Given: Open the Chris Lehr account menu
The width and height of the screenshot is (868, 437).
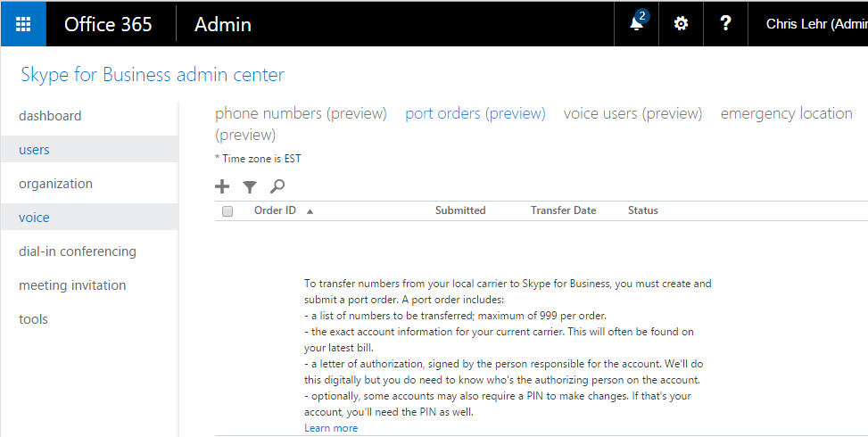Looking at the screenshot, I should 816,24.
